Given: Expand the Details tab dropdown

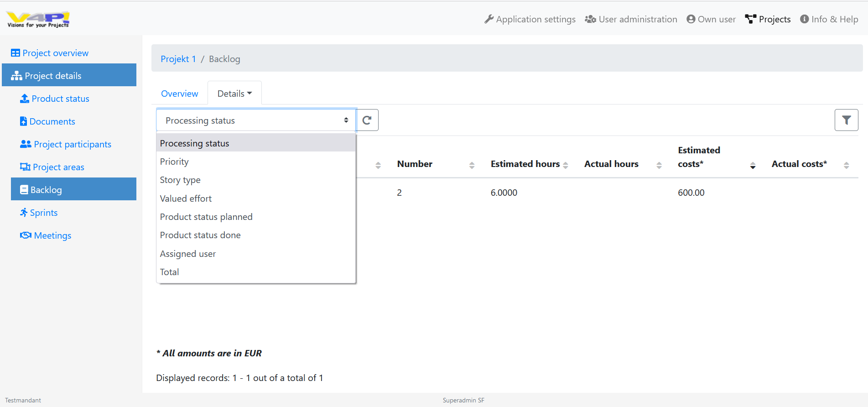Looking at the screenshot, I should coord(234,94).
